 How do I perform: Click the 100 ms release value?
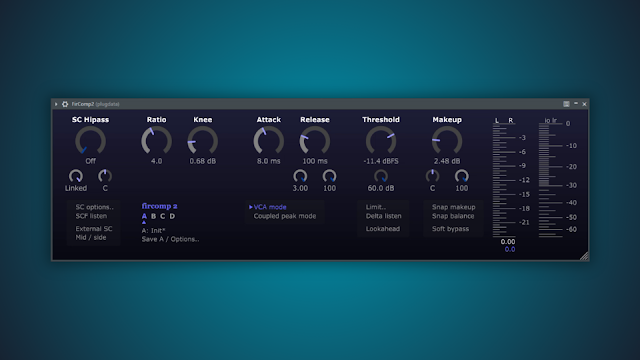coord(315,161)
